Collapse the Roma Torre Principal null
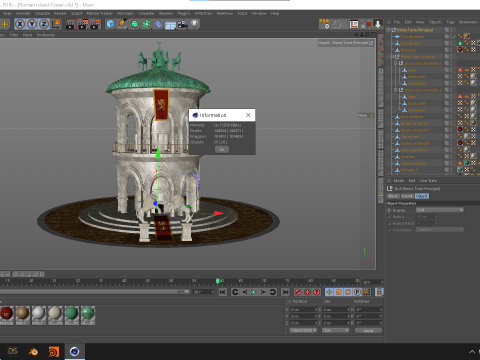The width and height of the screenshot is (480, 360). click(388, 30)
